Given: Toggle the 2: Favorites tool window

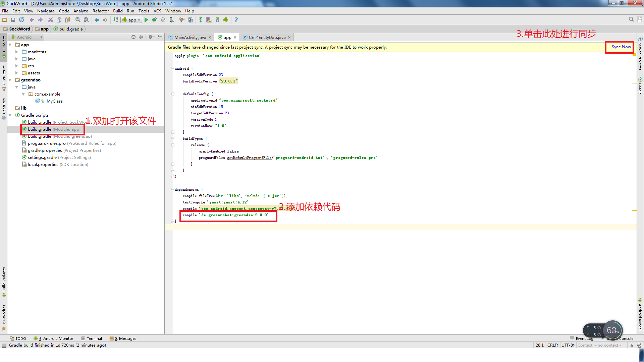Looking at the screenshot, I should point(4,317).
